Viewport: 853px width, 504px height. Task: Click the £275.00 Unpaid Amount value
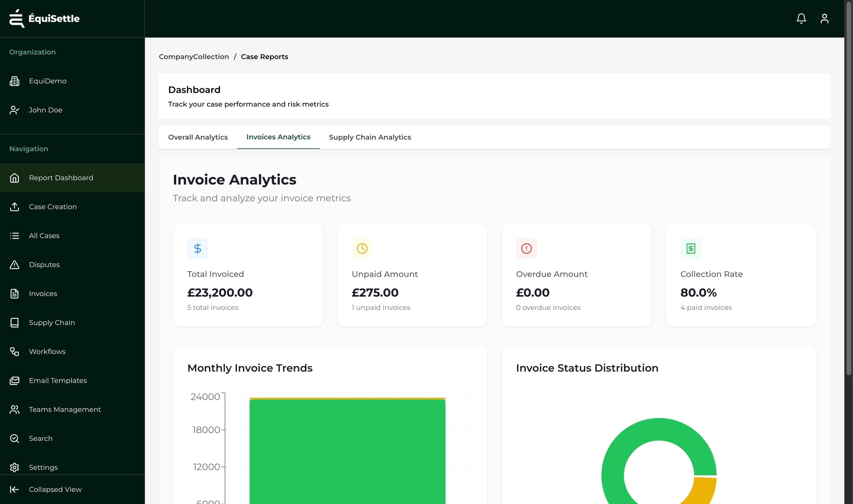[x=375, y=293]
